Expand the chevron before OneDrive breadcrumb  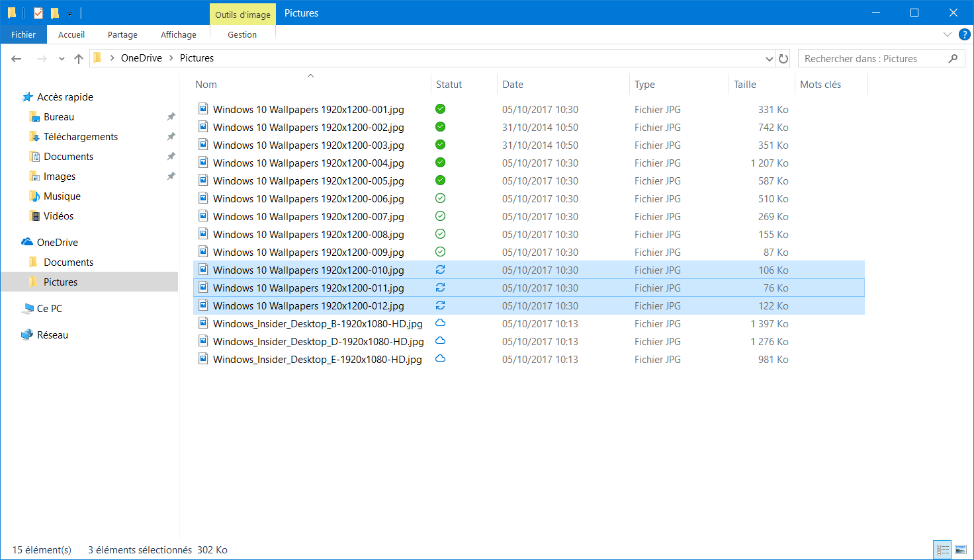point(112,58)
